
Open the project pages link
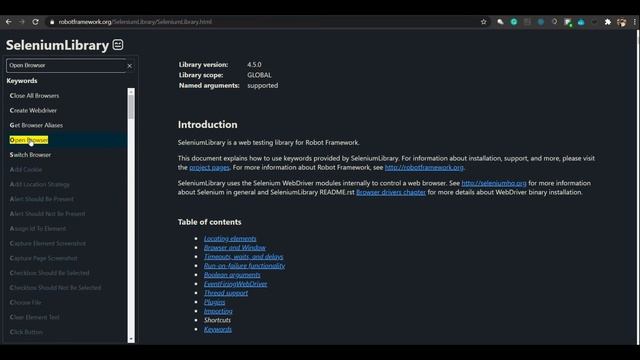pos(209,167)
